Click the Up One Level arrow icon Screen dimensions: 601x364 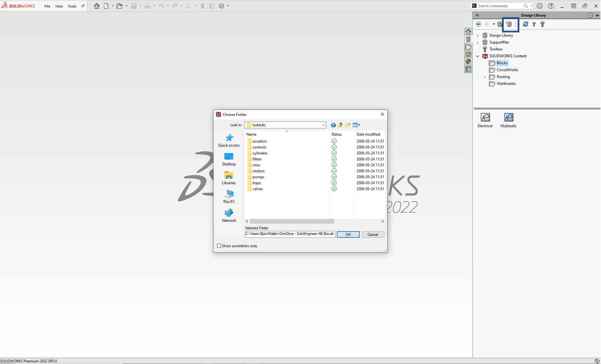[x=534, y=24]
